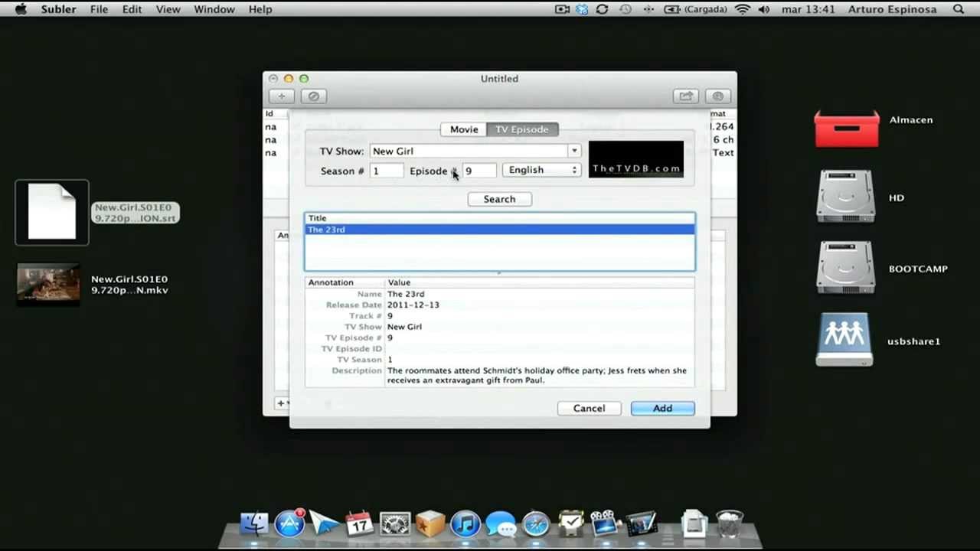The image size is (980, 551).
Task: Click the TheTVDB.com logo banner
Action: [635, 159]
